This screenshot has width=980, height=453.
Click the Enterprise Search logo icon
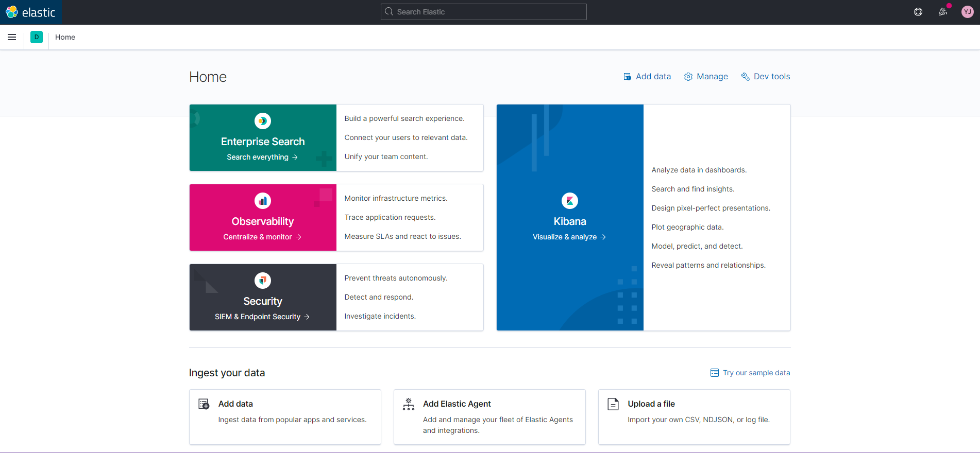coord(263,121)
